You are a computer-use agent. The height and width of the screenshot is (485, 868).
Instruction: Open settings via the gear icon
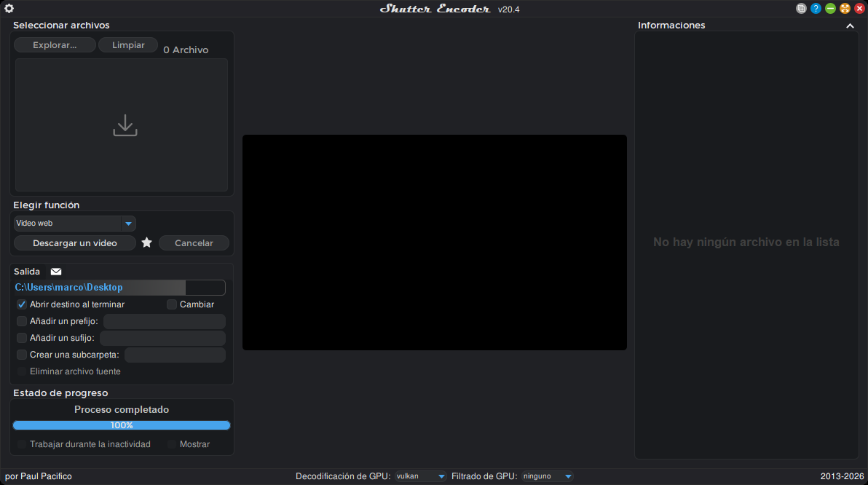(9, 8)
